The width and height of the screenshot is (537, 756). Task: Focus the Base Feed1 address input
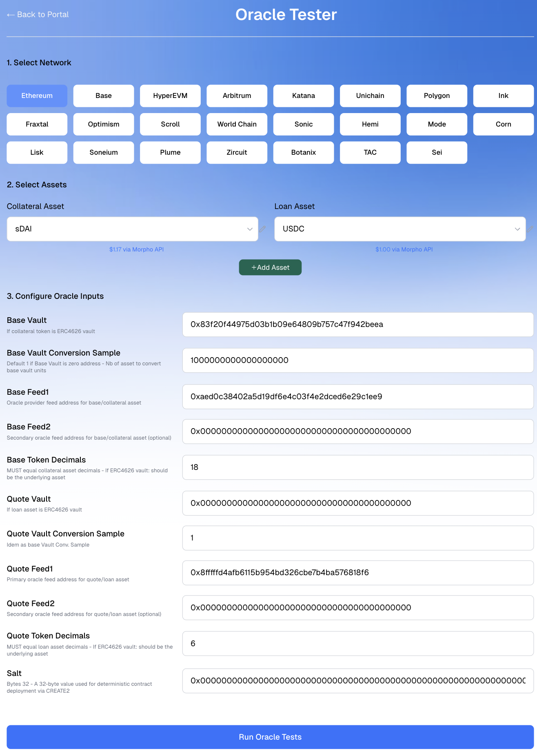point(357,397)
